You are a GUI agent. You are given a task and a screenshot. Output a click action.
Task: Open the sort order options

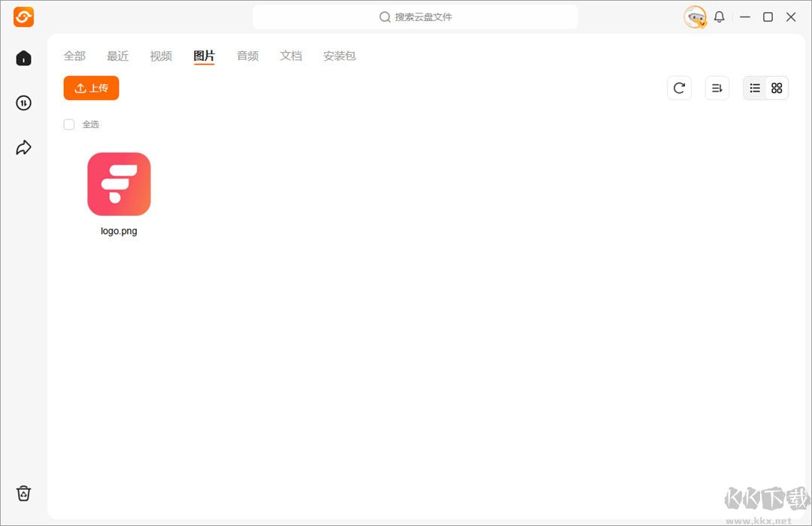tap(717, 88)
